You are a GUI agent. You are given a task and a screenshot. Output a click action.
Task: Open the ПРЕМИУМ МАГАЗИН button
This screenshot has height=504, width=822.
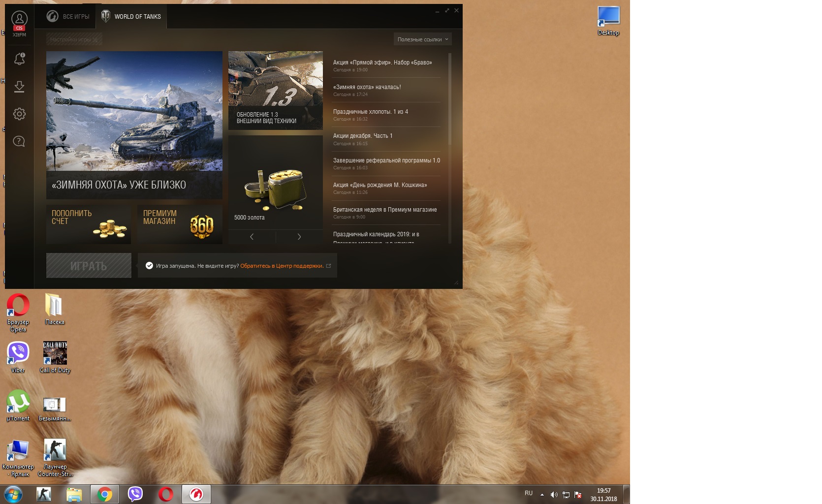pos(180,224)
